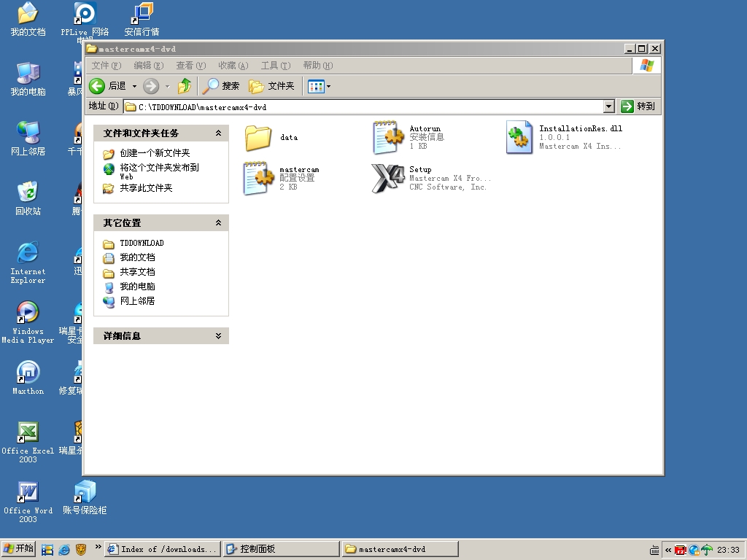Open the 工具(T) menu
This screenshot has width=747, height=560.
(275, 66)
